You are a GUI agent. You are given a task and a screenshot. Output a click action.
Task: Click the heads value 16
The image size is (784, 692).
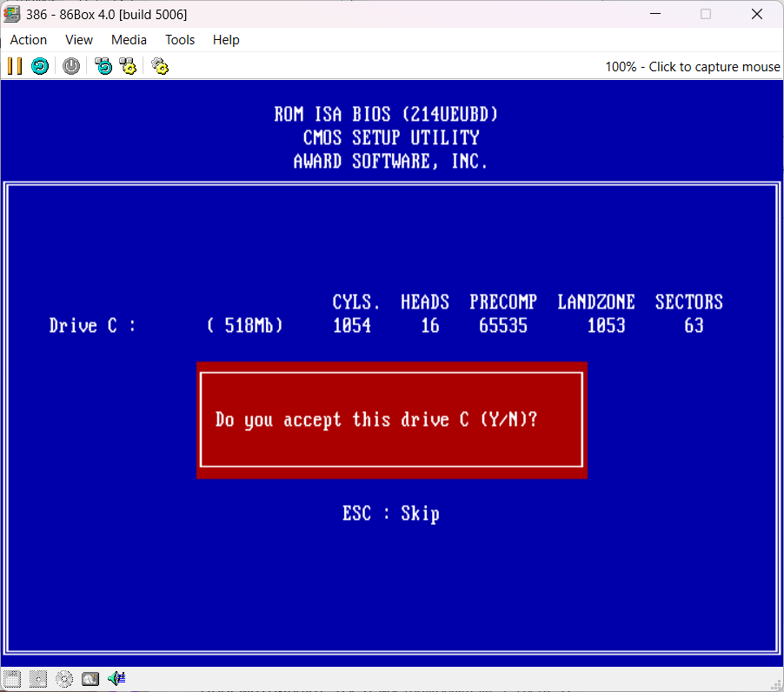pyautogui.click(x=430, y=326)
